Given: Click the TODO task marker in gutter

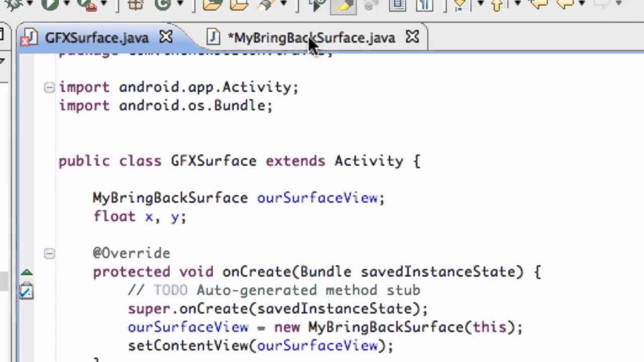Looking at the screenshot, I should (x=26, y=291).
